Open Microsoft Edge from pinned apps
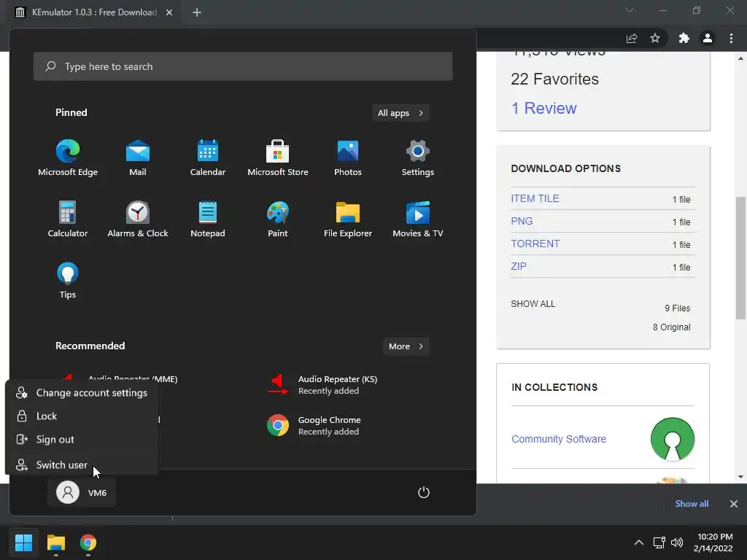747x560 pixels. (x=68, y=158)
